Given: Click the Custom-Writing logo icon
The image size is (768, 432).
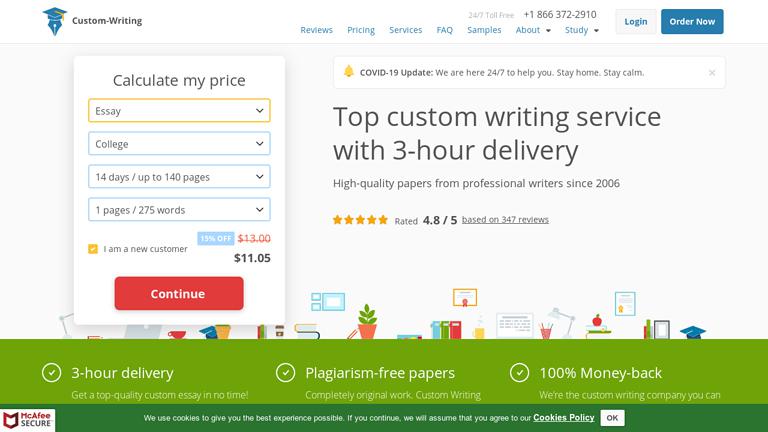Looking at the screenshot, I should point(54,21).
